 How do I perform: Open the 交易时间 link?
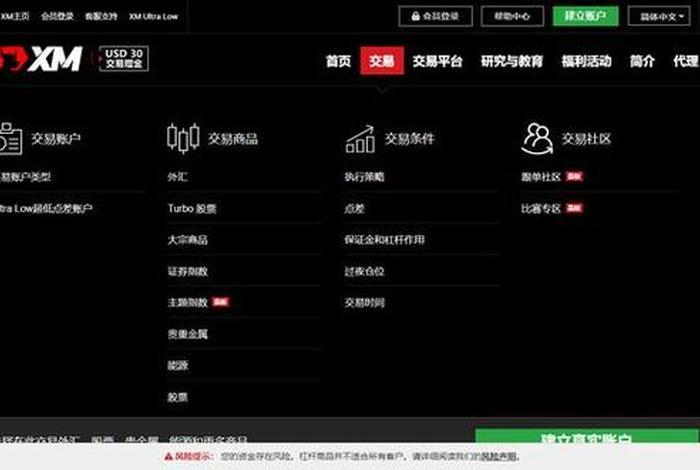pyautogui.click(x=364, y=303)
